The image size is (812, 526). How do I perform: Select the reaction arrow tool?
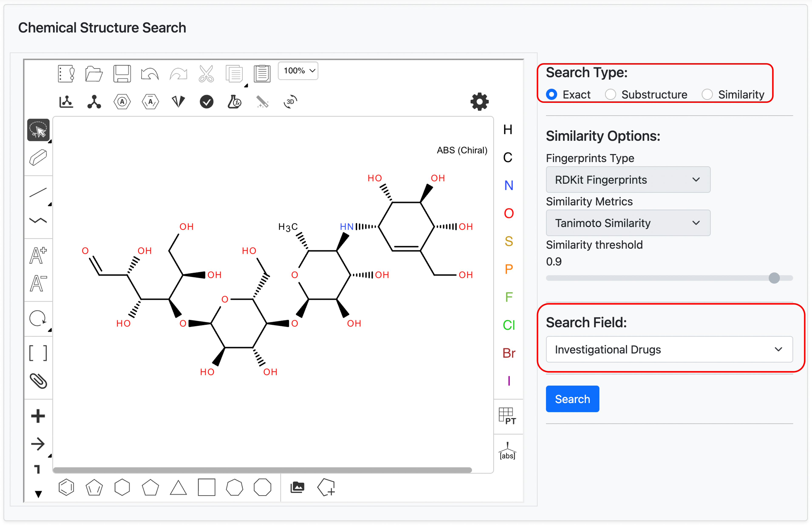pyautogui.click(x=38, y=444)
